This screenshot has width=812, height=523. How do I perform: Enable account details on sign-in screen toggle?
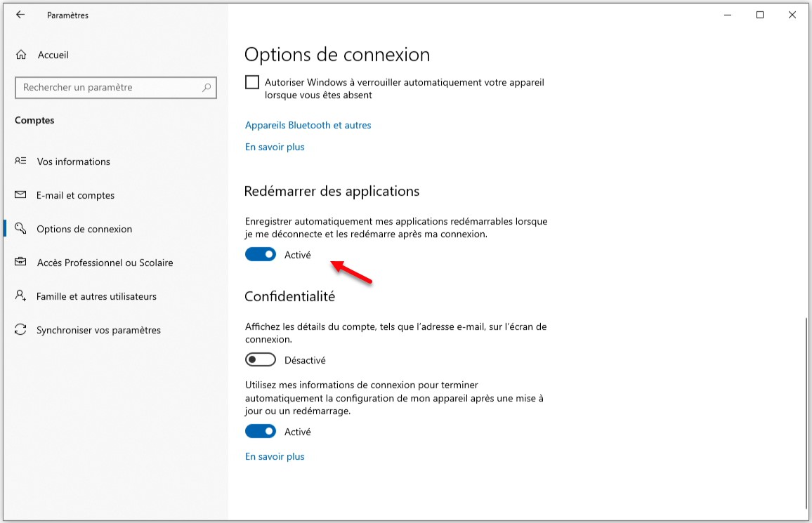pyautogui.click(x=261, y=360)
